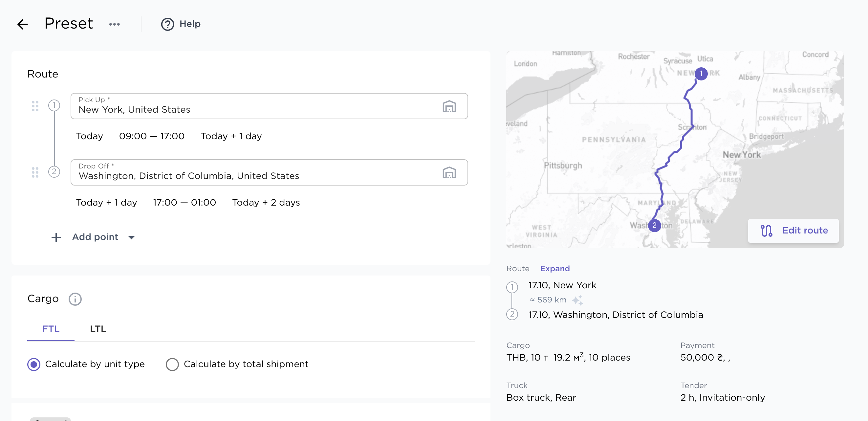Open warehouse picker in Drop Off field
This screenshot has height=421, width=868.
449,173
